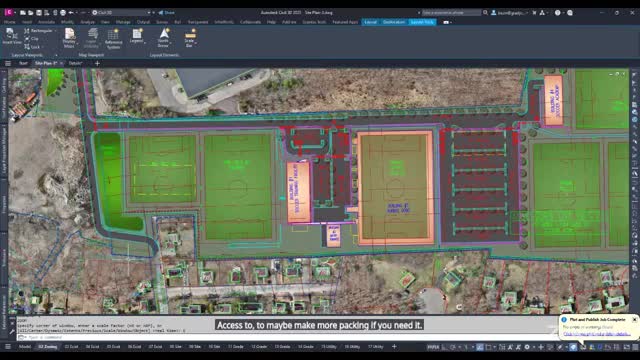
Task: Switch to the 02 Zoning layout tab
Action: point(47,347)
